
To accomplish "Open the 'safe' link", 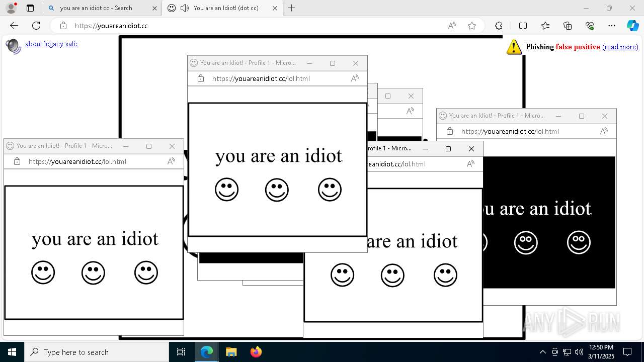I will click(71, 44).
